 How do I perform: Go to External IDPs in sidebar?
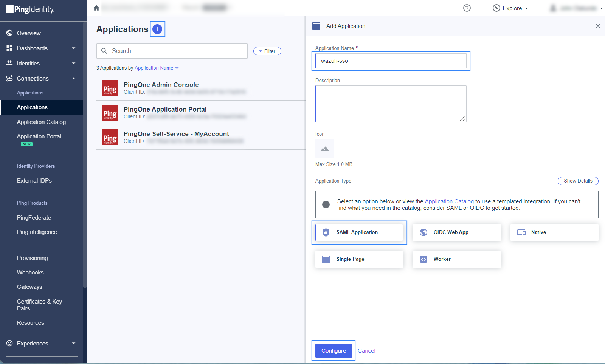(x=34, y=181)
